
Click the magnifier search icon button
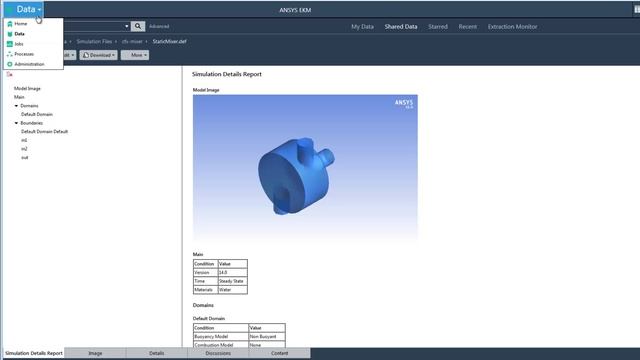(138, 26)
